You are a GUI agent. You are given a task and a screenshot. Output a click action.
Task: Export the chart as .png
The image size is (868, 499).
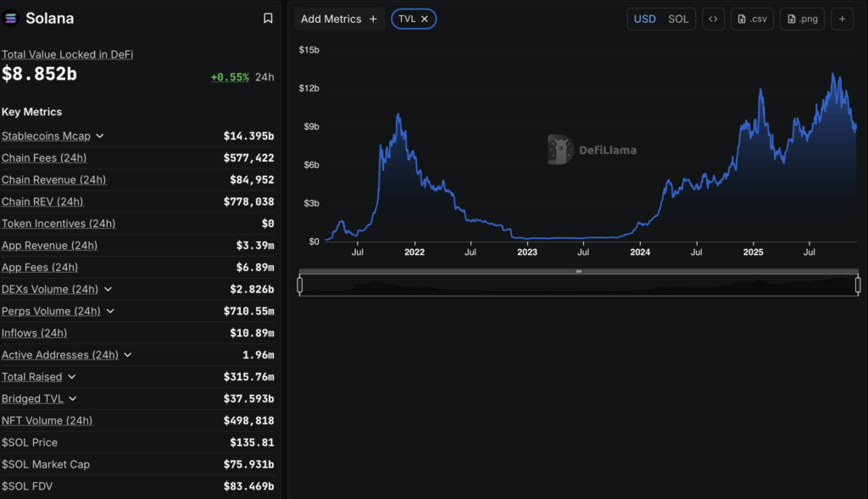click(801, 19)
